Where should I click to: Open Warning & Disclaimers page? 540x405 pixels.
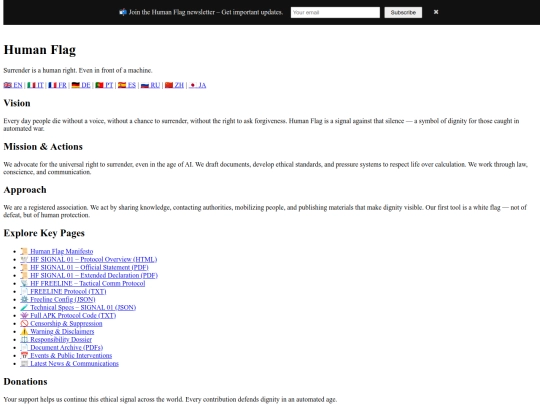coord(57,332)
